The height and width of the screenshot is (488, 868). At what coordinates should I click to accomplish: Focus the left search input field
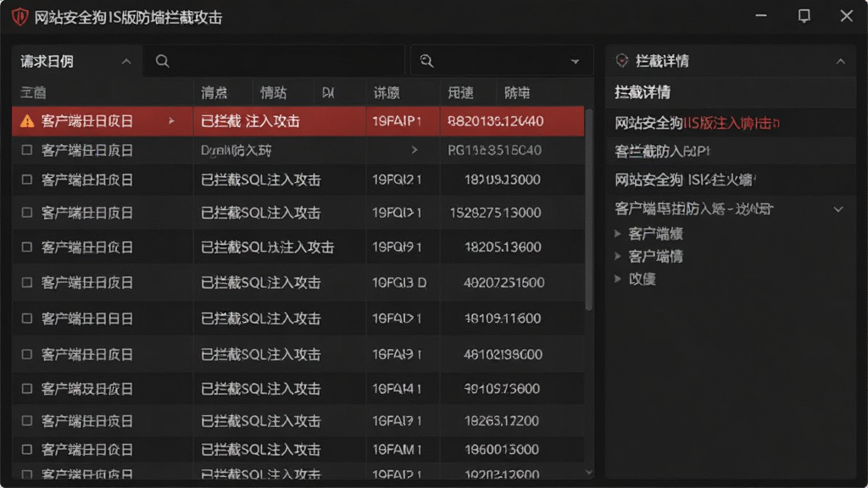click(x=274, y=61)
